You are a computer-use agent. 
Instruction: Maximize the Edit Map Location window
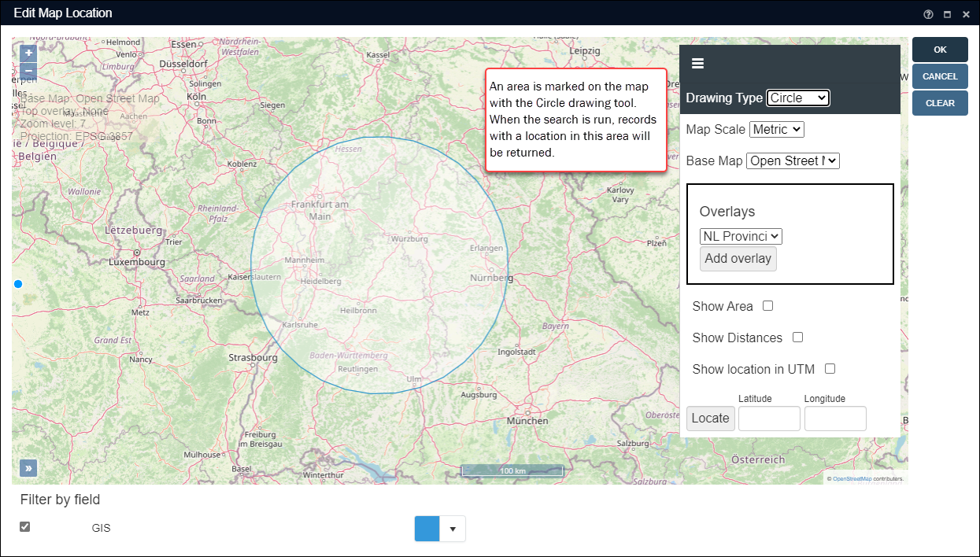click(947, 13)
